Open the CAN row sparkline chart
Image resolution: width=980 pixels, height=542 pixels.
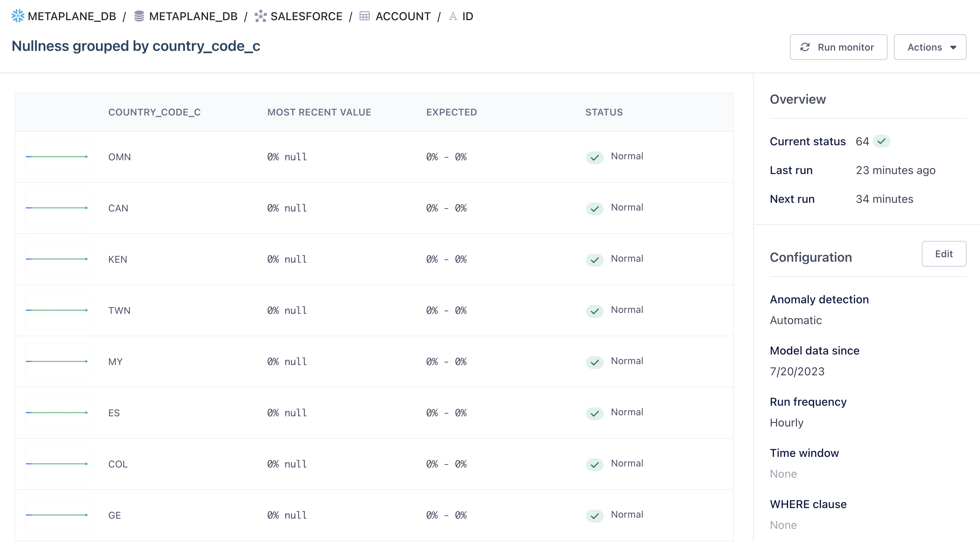(x=57, y=208)
